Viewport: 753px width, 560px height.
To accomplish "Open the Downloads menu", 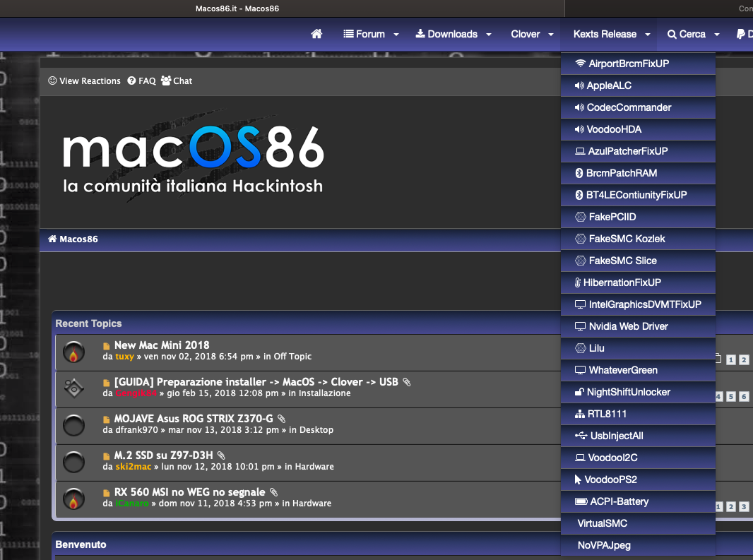I will [x=446, y=34].
